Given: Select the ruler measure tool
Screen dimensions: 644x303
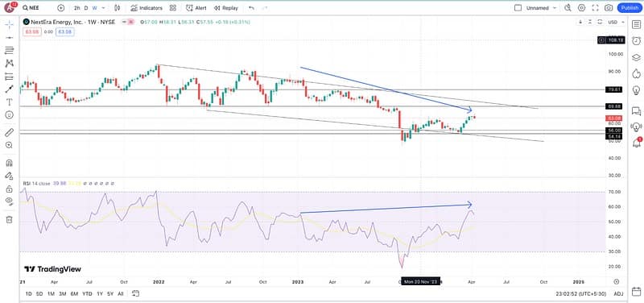Looking at the screenshot, I should (x=9, y=132).
